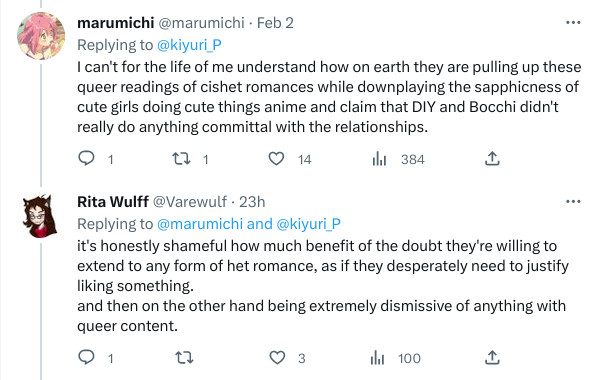Screen dimensions: 598x380
Task: Reply to marumichi's tweet
Action: pos(86,158)
